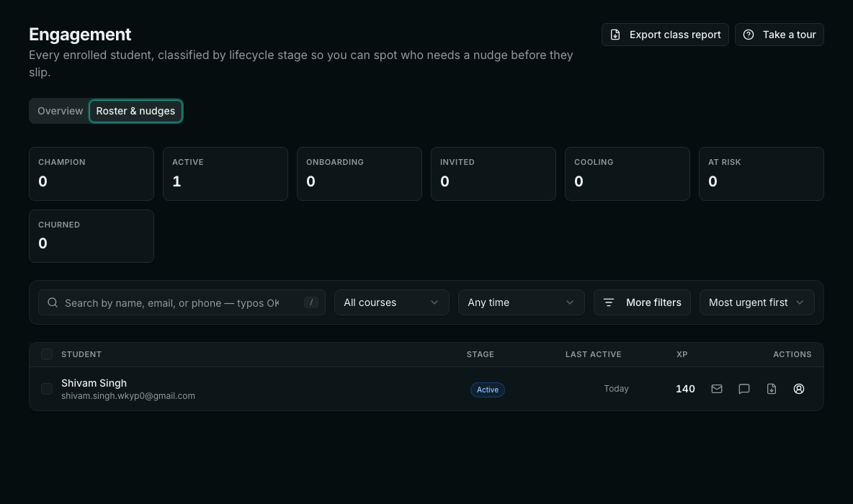Screen dimensions: 853x504
Task: Tick the select-all students checkbox
Action: pos(47,354)
